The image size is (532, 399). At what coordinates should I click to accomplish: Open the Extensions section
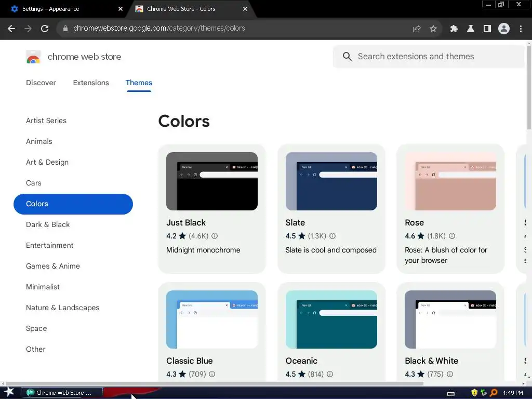[x=91, y=83]
